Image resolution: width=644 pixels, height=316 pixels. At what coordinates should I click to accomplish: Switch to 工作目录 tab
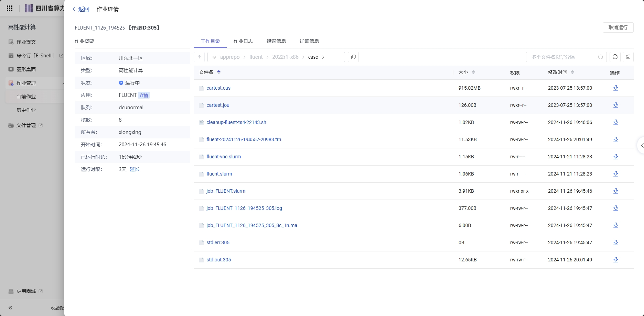210,41
